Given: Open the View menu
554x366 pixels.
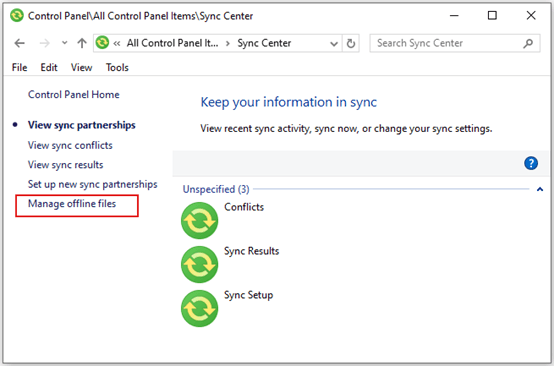Looking at the screenshot, I should (x=81, y=67).
